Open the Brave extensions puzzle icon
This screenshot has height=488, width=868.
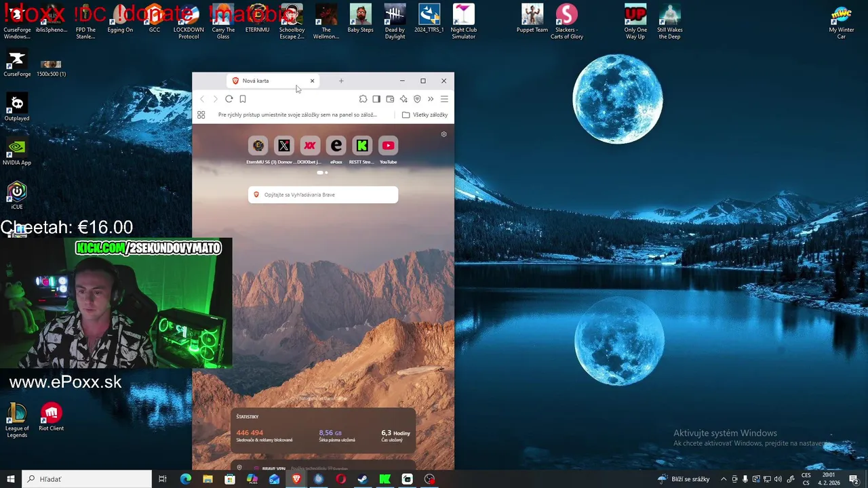pos(363,99)
